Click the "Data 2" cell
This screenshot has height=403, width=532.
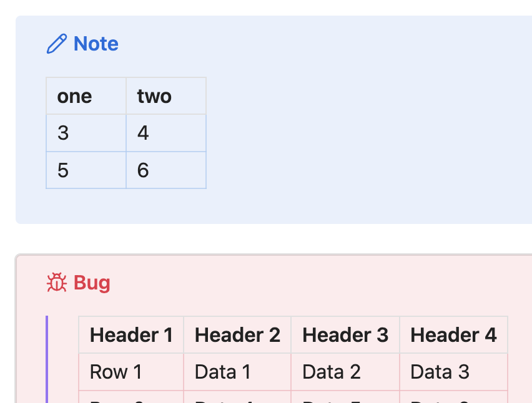(x=345, y=372)
